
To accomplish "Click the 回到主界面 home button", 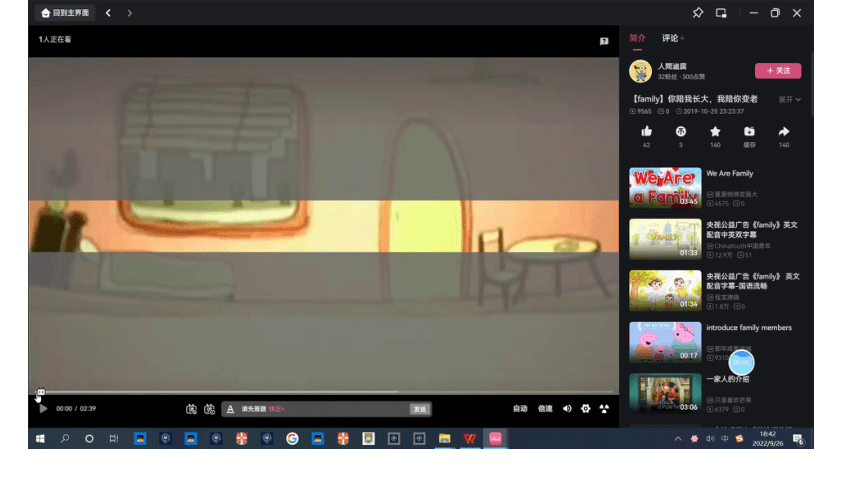I will [65, 13].
